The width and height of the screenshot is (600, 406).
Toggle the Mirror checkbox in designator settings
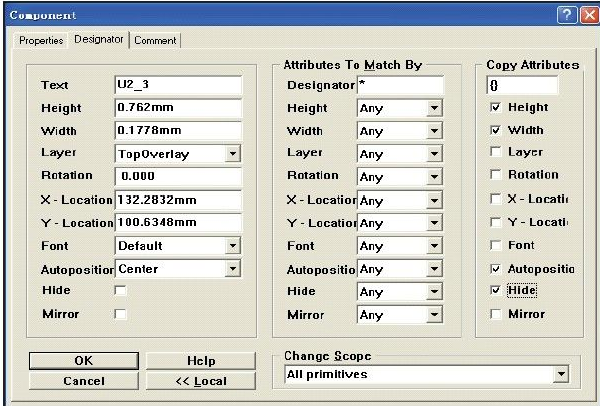(121, 314)
